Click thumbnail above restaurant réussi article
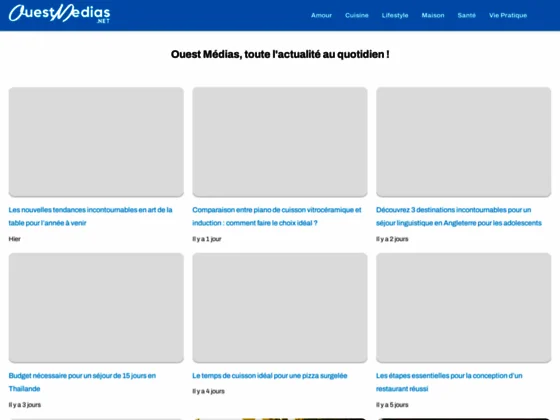Image resolution: width=560 pixels, height=420 pixels. point(463,308)
